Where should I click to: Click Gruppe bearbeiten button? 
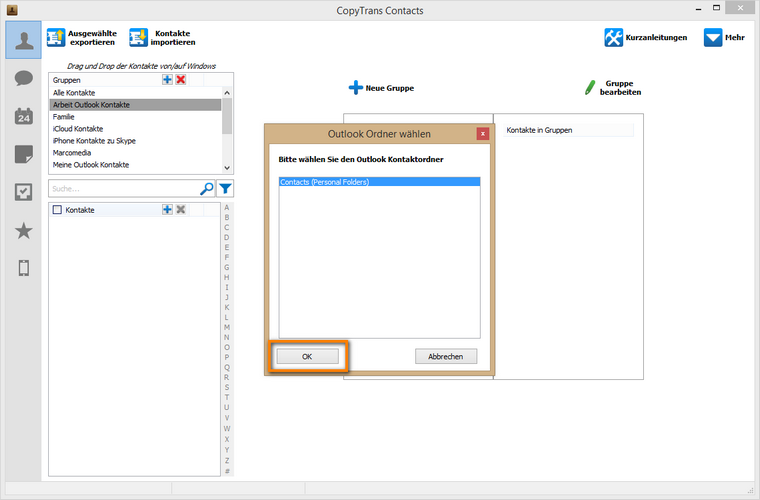(x=613, y=88)
